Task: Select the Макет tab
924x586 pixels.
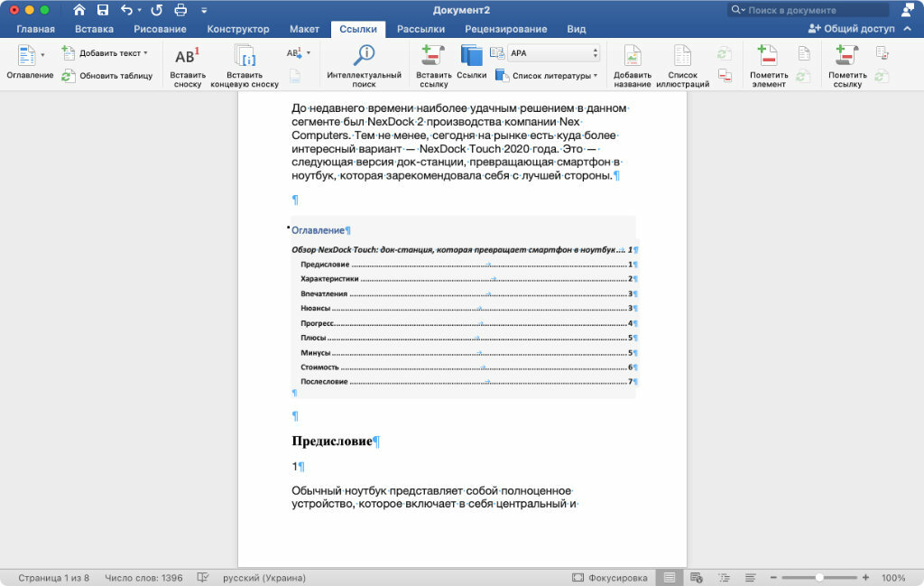Action: click(x=304, y=29)
